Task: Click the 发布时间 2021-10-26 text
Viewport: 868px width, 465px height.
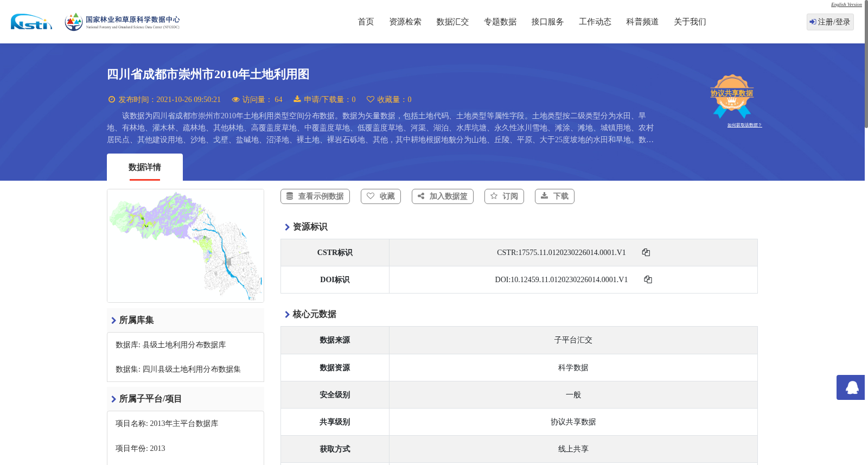Action: [169, 100]
